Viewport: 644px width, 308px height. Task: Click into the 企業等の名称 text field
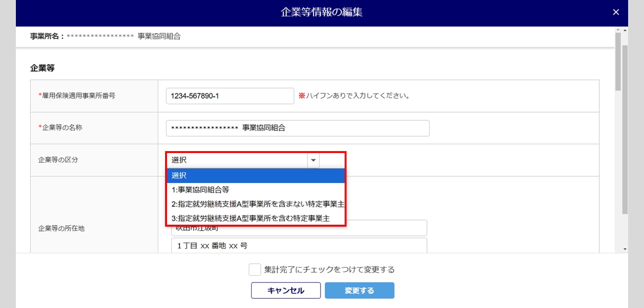(297, 128)
